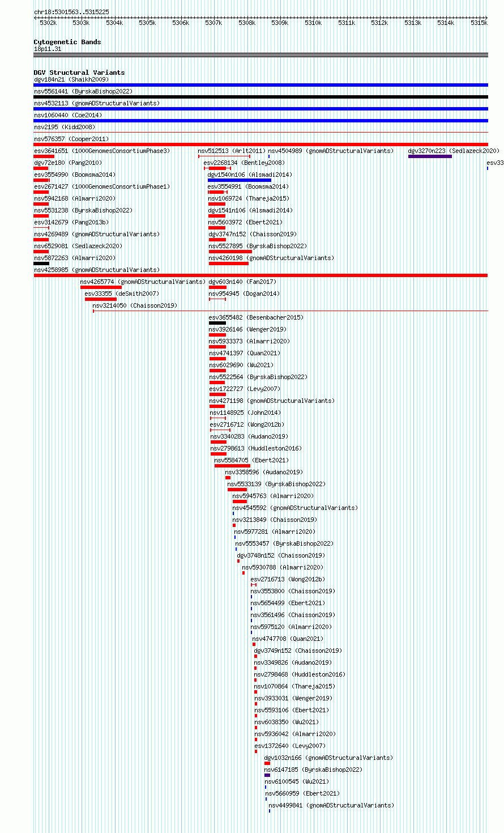Image resolution: width=504 pixels, height=833 pixels.
Task: Click the dgv1540n106 (Alsmadi2014) label
Action: click(x=250, y=175)
